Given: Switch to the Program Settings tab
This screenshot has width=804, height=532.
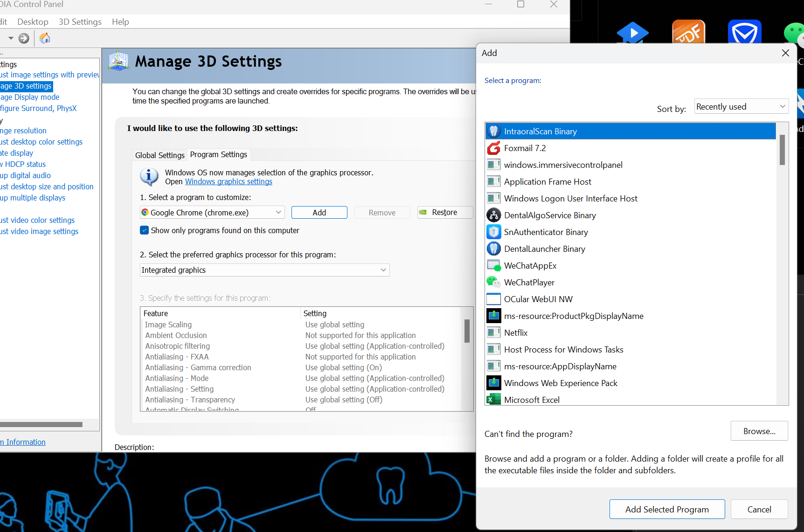Looking at the screenshot, I should [219, 154].
